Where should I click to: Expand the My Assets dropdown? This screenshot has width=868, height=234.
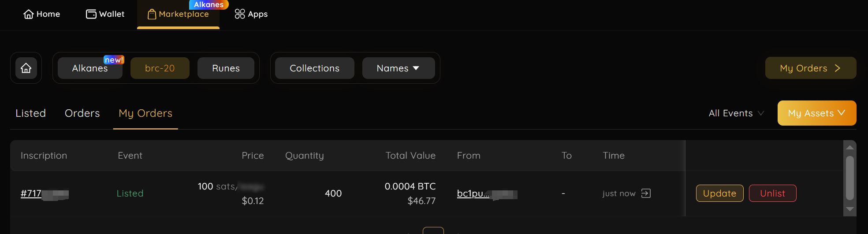pyautogui.click(x=816, y=113)
